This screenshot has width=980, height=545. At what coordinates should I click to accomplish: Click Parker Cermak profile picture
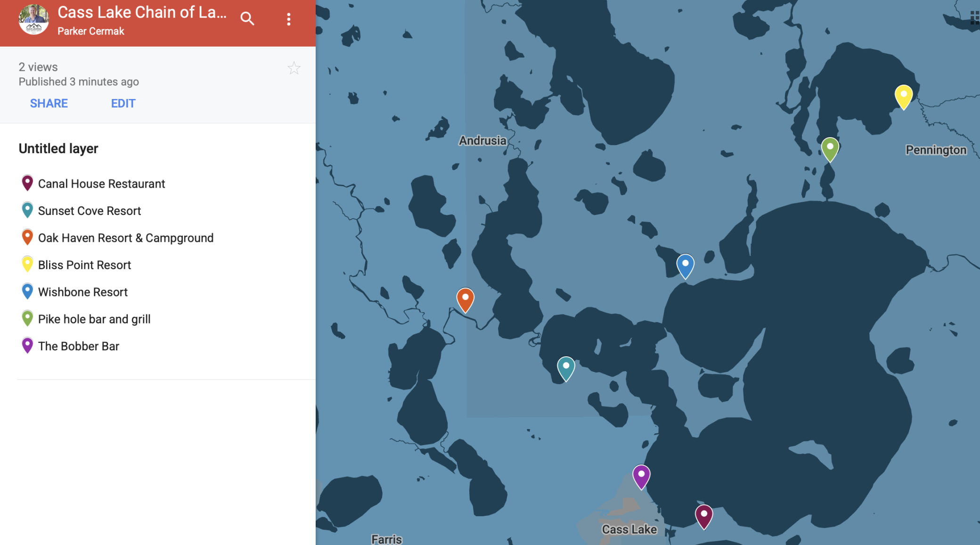(x=33, y=20)
